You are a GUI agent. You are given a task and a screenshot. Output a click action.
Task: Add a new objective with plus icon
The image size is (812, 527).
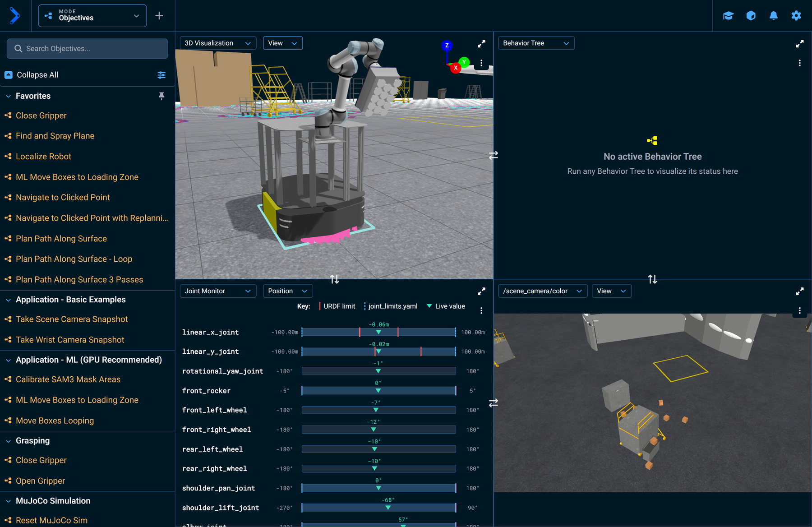click(x=159, y=16)
